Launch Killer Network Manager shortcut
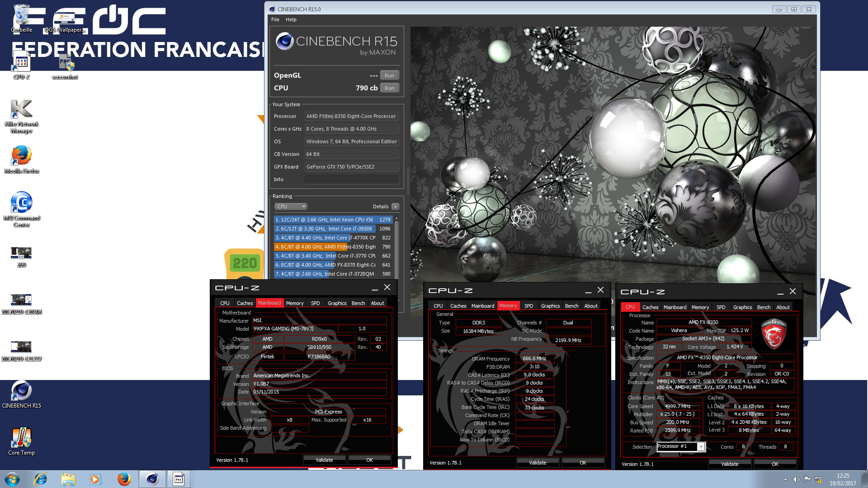The width and height of the screenshot is (868, 488). pyautogui.click(x=21, y=117)
